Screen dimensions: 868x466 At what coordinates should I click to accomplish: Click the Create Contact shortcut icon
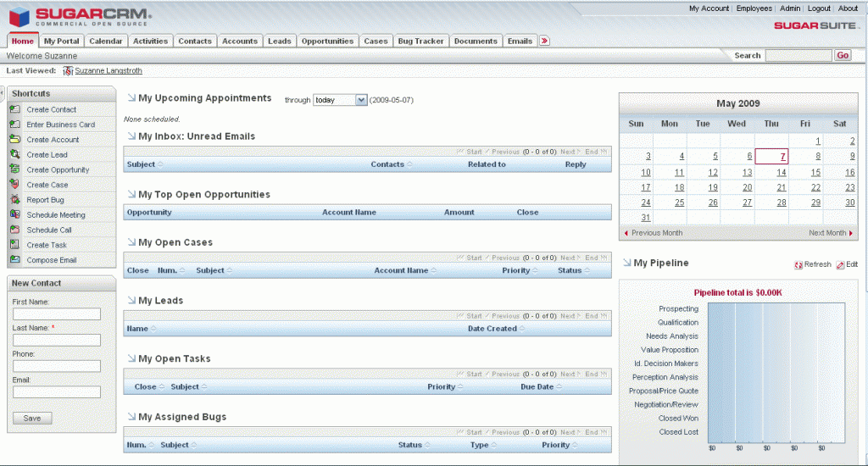tap(15, 109)
